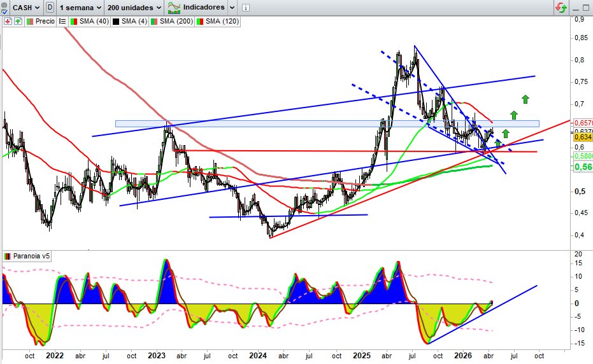The height and width of the screenshot is (364, 593).
Task: Open SMA (40) indicator settings
Action: [90, 21]
